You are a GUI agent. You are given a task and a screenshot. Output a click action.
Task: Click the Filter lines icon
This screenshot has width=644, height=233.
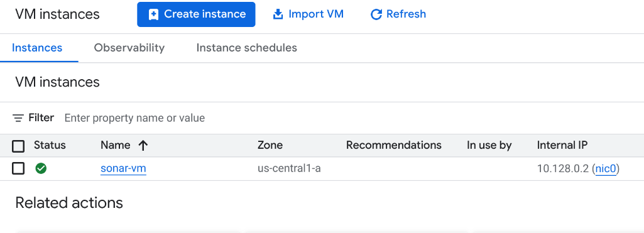tap(18, 118)
